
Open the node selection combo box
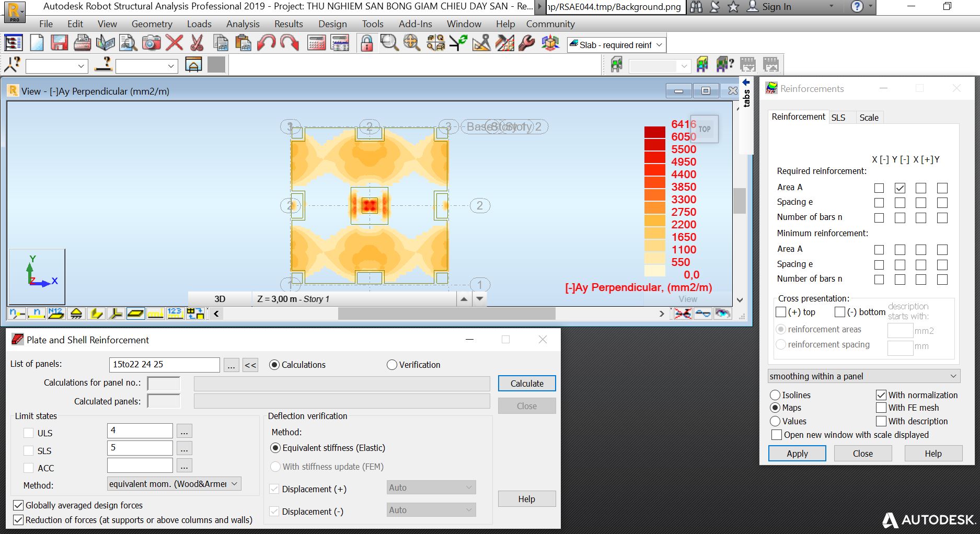56,66
